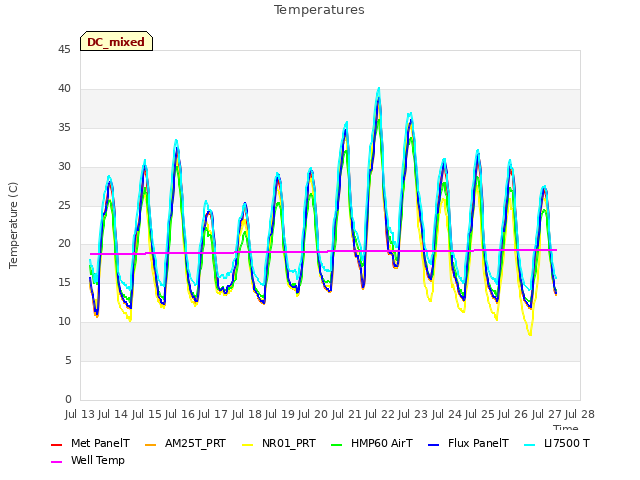This screenshot has width=640, height=480.
Task: Toggle Flux PanelT series in legend
Action: click(468, 443)
